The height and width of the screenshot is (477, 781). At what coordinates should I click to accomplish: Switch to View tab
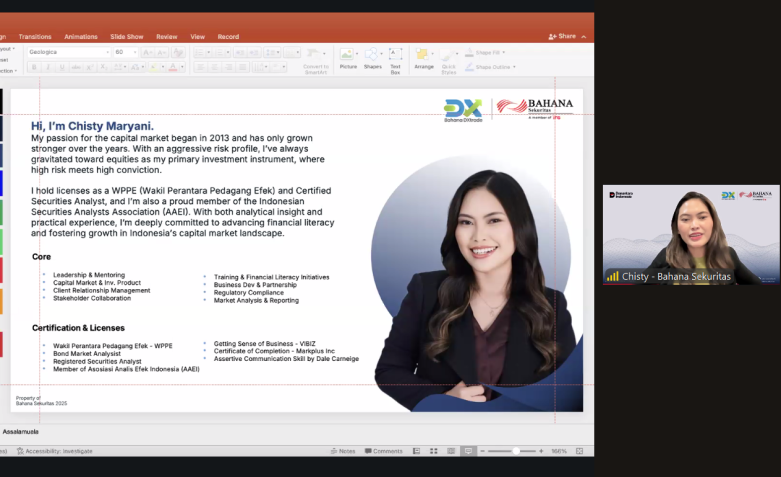click(x=197, y=37)
